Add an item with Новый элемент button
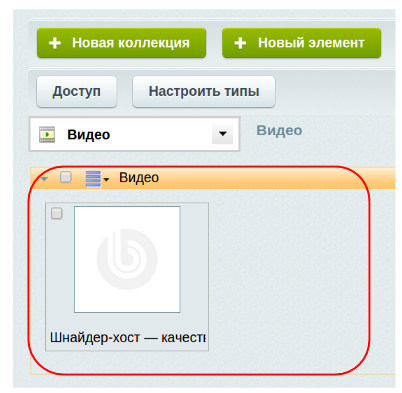Screen dimensions: 402x393 302,43
